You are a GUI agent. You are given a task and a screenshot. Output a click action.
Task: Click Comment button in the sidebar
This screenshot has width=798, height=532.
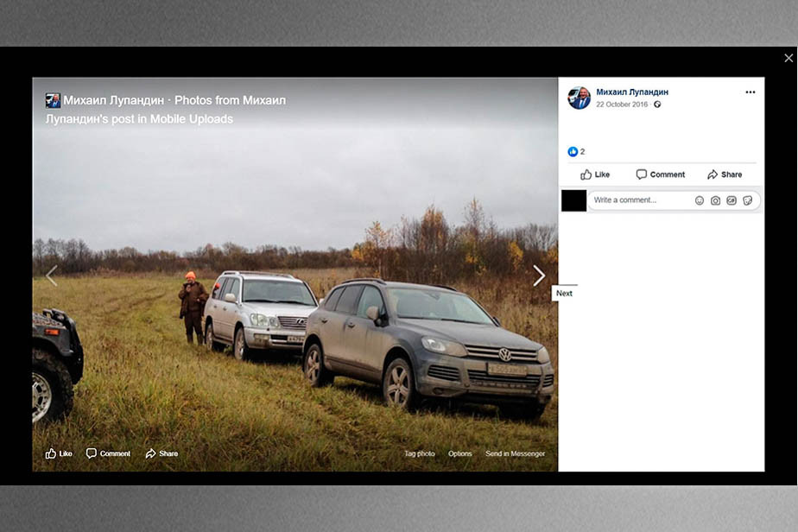tap(660, 174)
